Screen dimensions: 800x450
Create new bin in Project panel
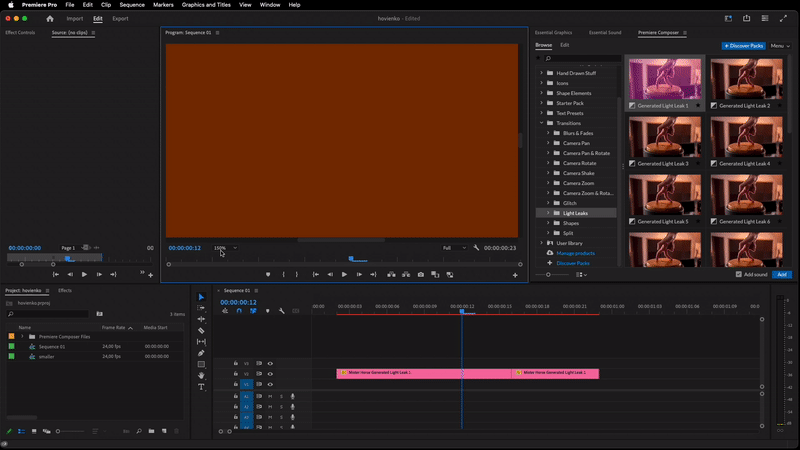152,431
